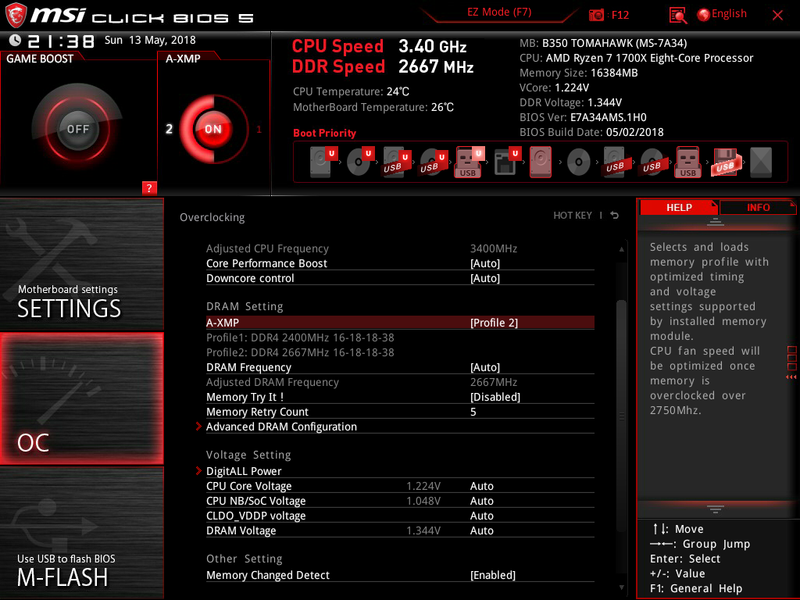
Task: Click the back arrow next to HOT KEY
Action: pos(614,215)
